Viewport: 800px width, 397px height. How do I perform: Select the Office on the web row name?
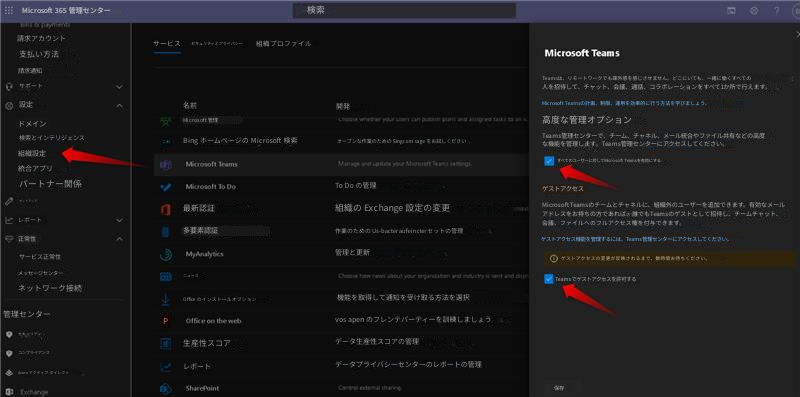213,321
